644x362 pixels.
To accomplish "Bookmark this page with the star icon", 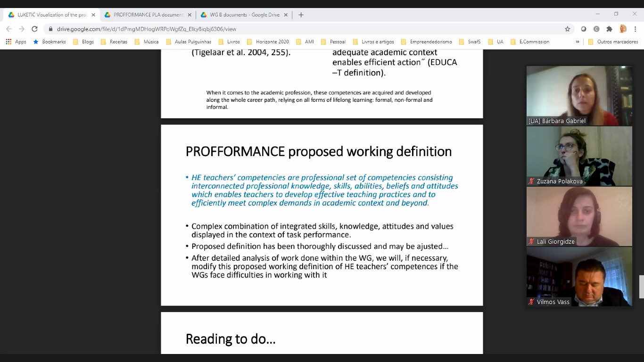I will pos(568,29).
